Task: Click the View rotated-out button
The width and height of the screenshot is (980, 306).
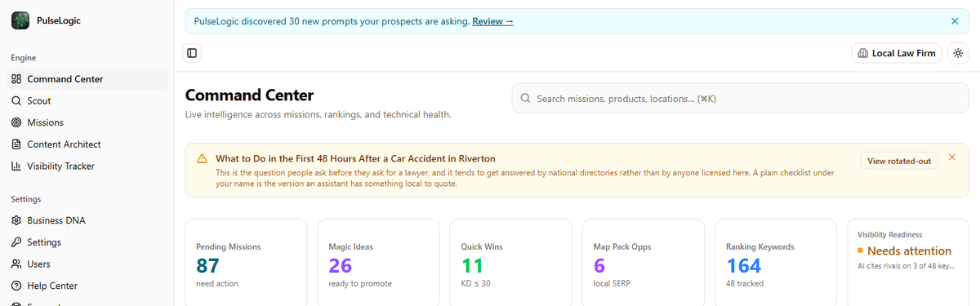Action: [x=899, y=161]
